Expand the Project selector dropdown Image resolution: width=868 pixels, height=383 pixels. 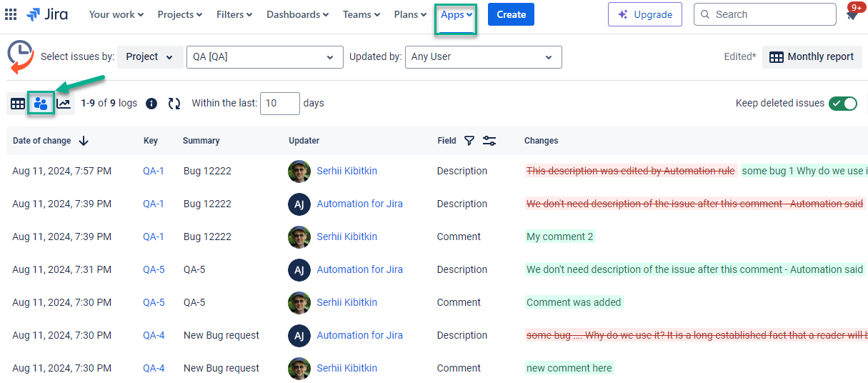click(x=150, y=57)
